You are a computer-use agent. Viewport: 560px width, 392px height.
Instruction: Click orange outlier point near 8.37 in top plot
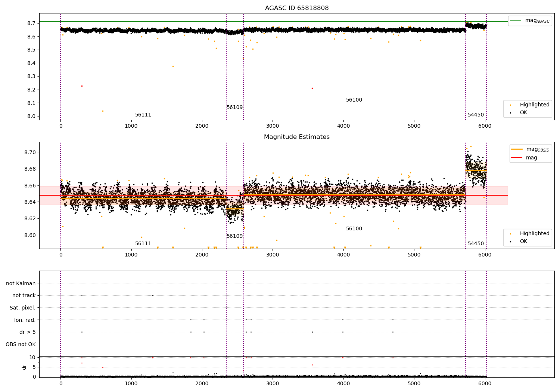(x=173, y=66)
